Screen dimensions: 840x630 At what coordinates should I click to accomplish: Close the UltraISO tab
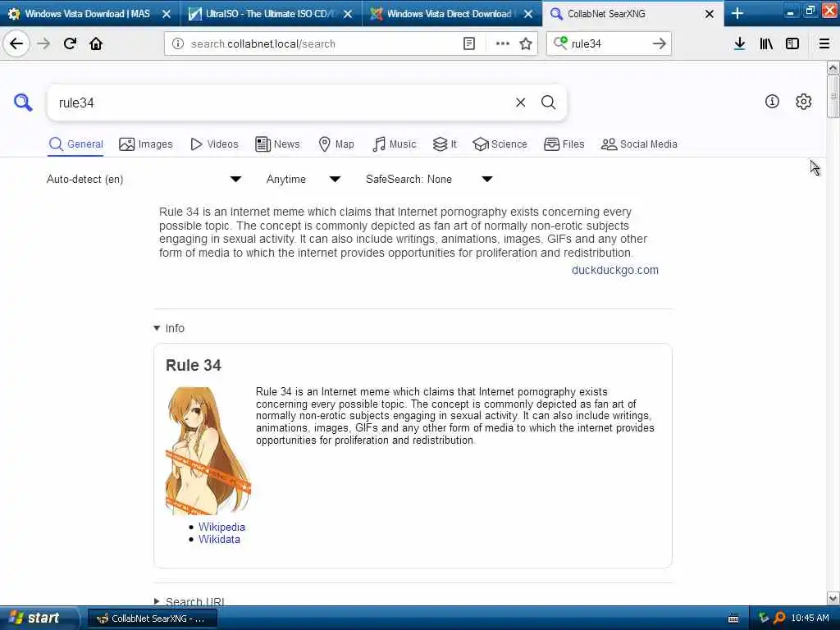(x=348, y=14)
